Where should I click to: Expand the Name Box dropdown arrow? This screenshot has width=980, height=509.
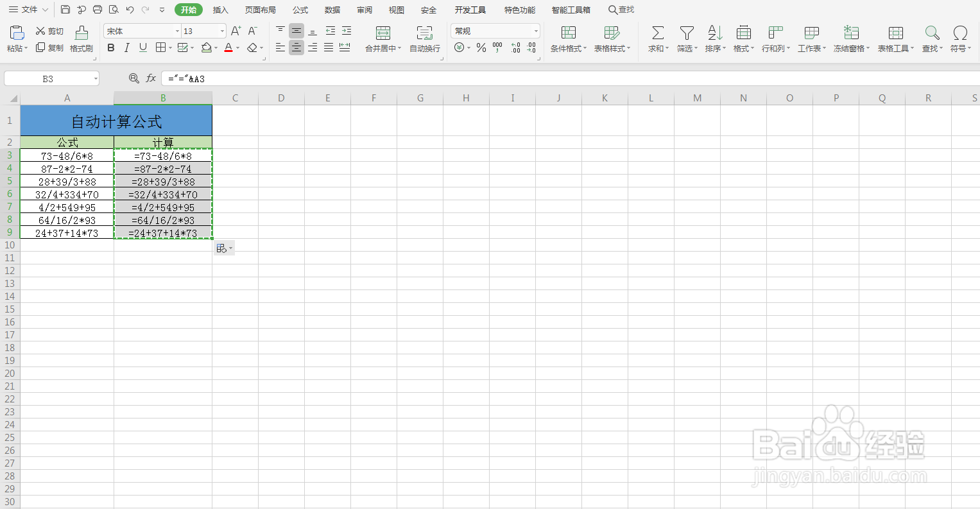pos(96,78)
